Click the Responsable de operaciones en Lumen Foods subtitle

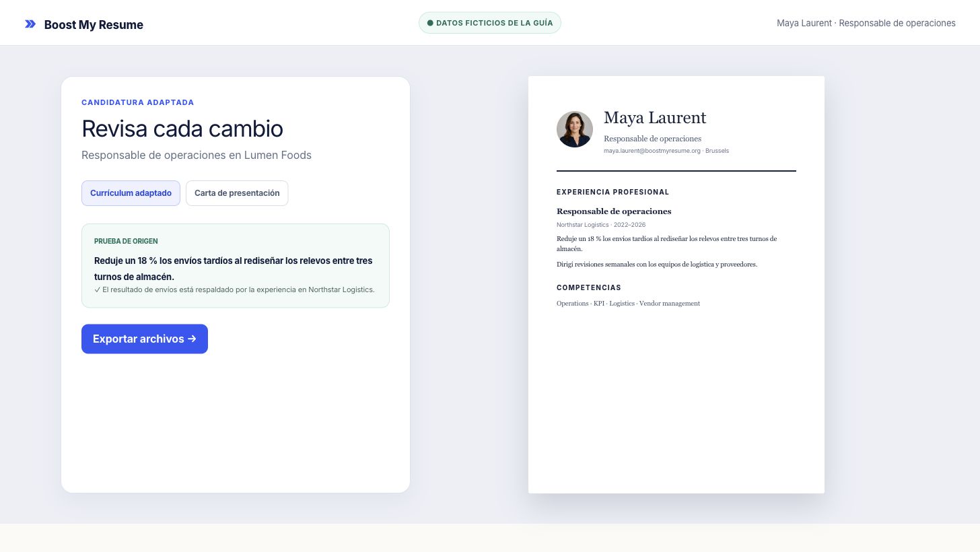(197, 155)
